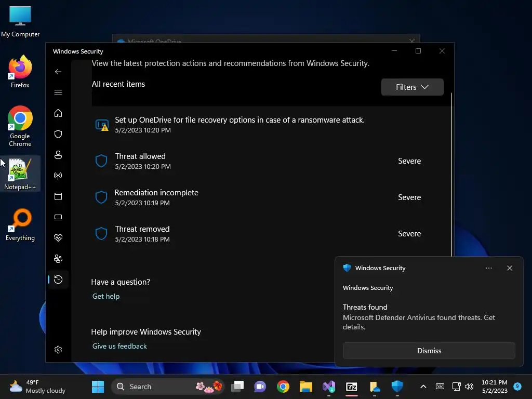
Task: Open the weather widget on the taskbar
Action: coord(37,387)
